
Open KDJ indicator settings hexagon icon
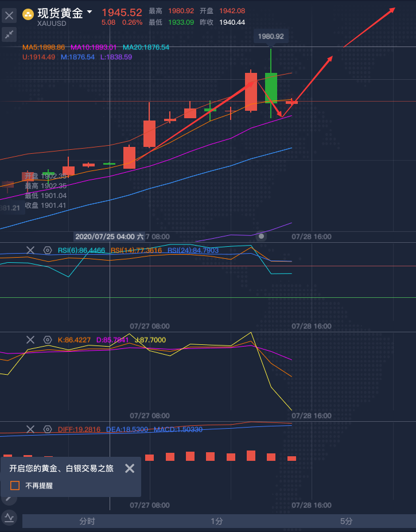pyautogui.click(x=48, y=340)
